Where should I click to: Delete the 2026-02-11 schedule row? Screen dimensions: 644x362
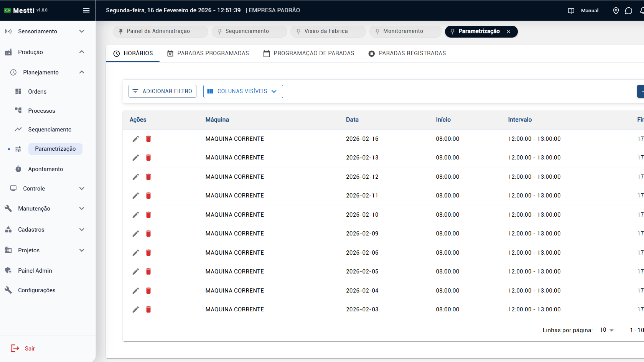[149, 196]
